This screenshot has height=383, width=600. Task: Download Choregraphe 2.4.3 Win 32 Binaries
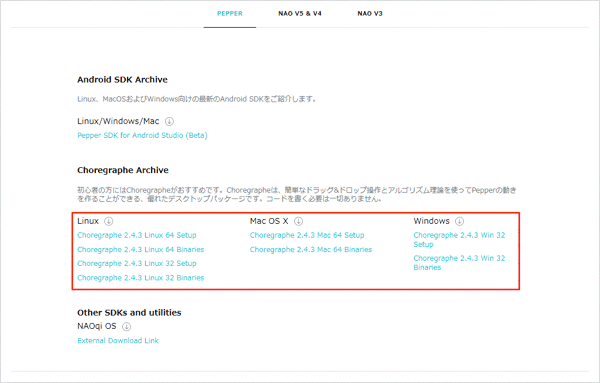point(459,263)
